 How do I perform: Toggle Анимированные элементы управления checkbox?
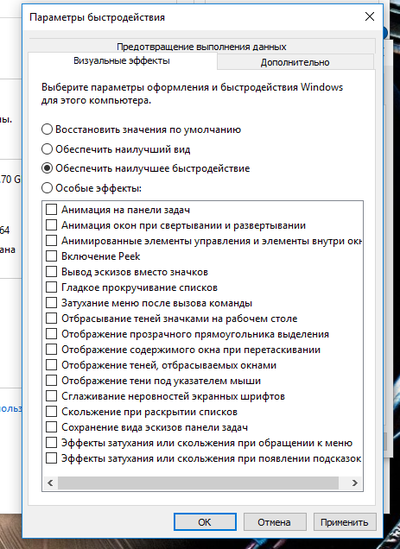51,241
